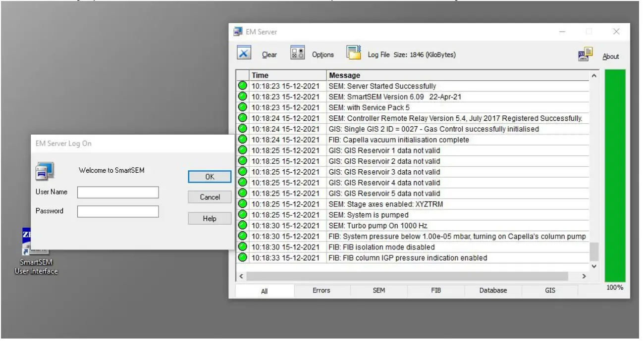Image resolution: width=644 pixels, height=342 pixels.
Task: Click green status icon for GIS Reservoir 1 row
Action: pos(242,150)
